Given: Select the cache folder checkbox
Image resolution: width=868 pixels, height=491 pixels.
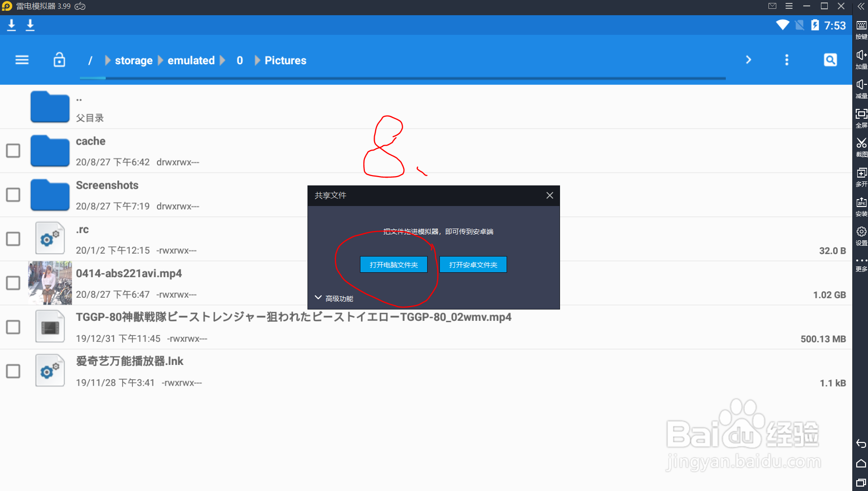Looking at the screenshot, I should pyautogui.click(x=13, y=151).
